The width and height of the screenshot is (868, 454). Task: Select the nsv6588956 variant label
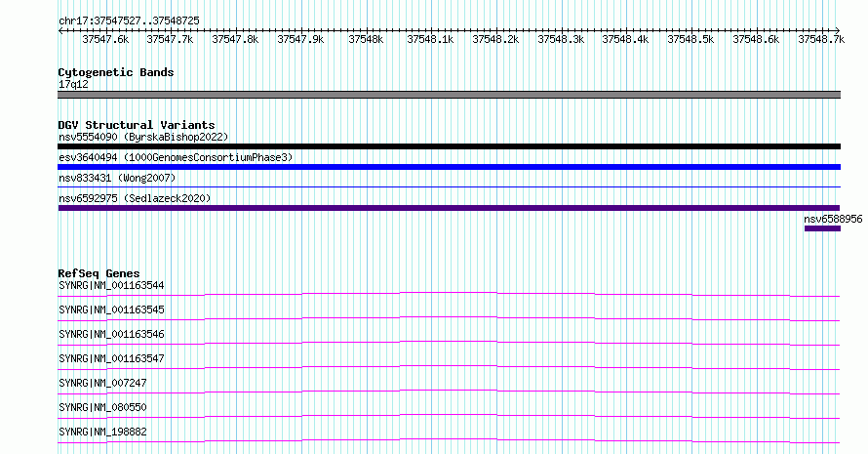tap(833, 219)
